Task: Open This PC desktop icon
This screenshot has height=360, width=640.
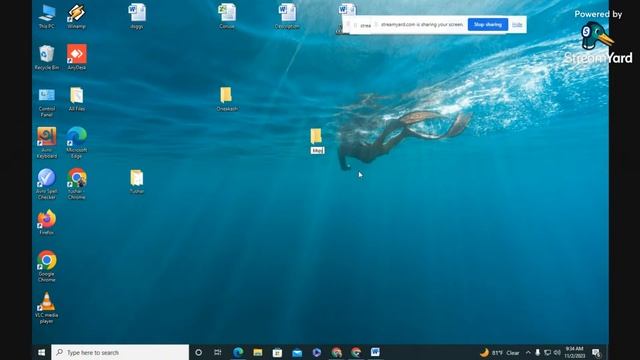Action: click(47, 16)
